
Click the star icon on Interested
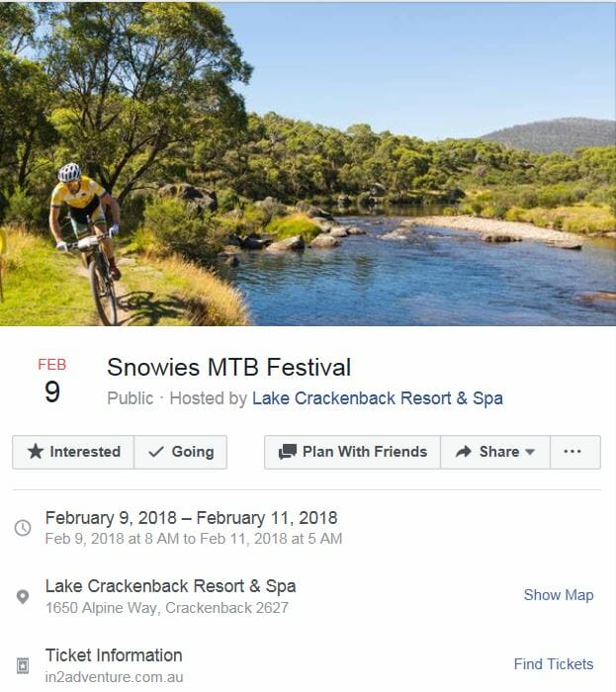point(36,452)
